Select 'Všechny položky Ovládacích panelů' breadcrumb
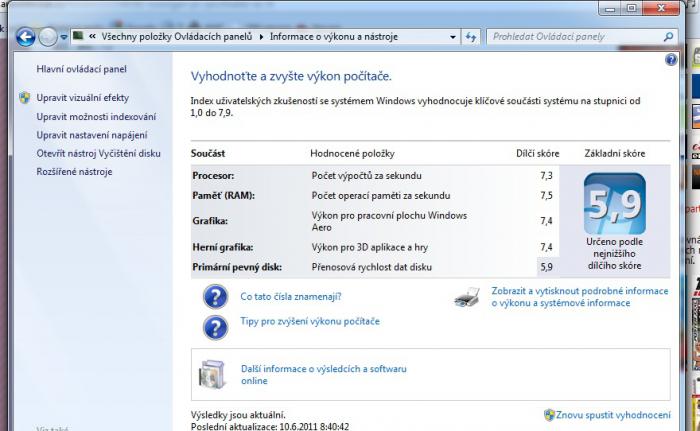 [x=175, y=37]
